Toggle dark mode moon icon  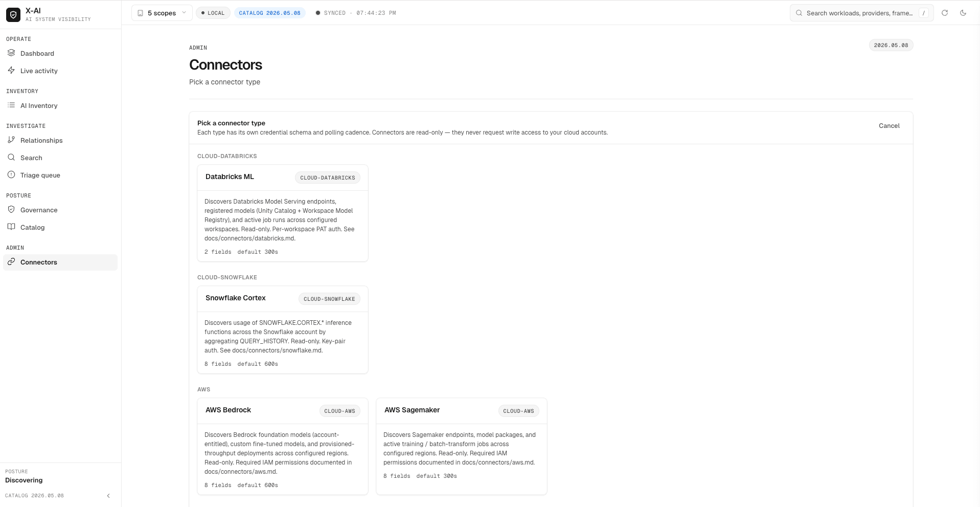963,13
